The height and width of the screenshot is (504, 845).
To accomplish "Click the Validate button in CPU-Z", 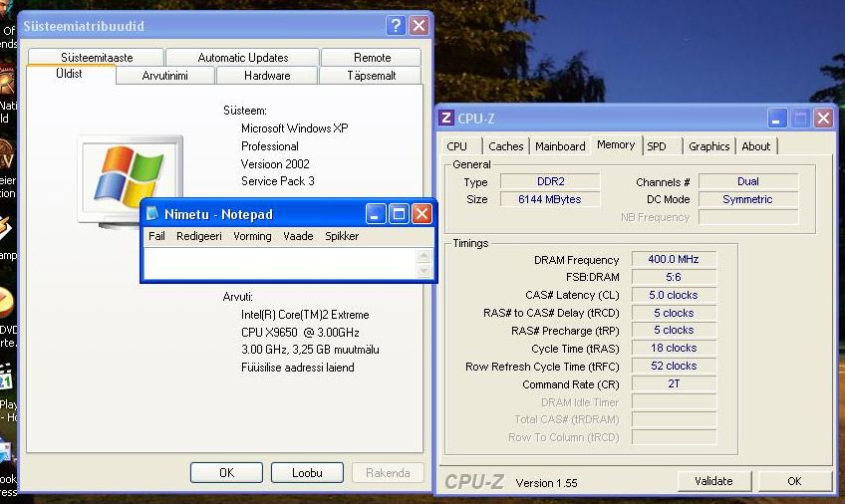I will point(714,481).
